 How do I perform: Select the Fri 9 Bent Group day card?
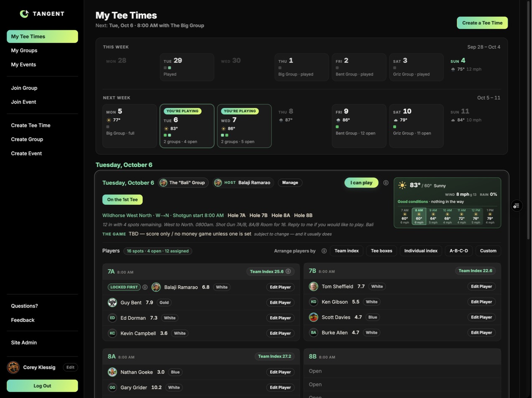pos(359,126)
